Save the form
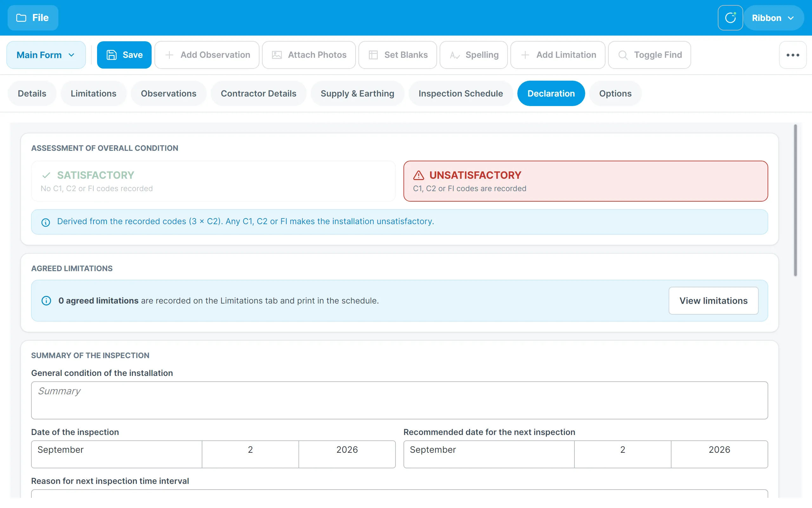 pyautogui.click(x=124, y=55)
